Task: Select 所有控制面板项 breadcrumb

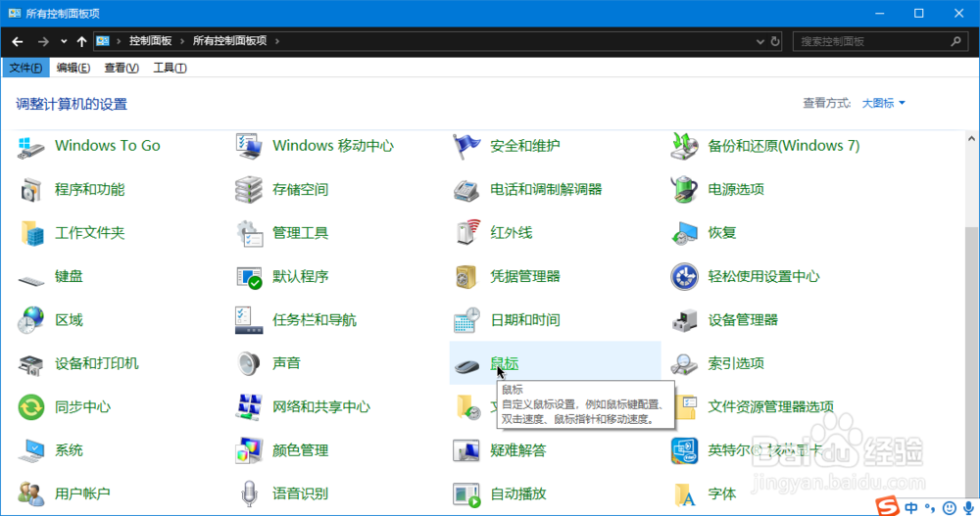Action: click(x=229, y=40)
